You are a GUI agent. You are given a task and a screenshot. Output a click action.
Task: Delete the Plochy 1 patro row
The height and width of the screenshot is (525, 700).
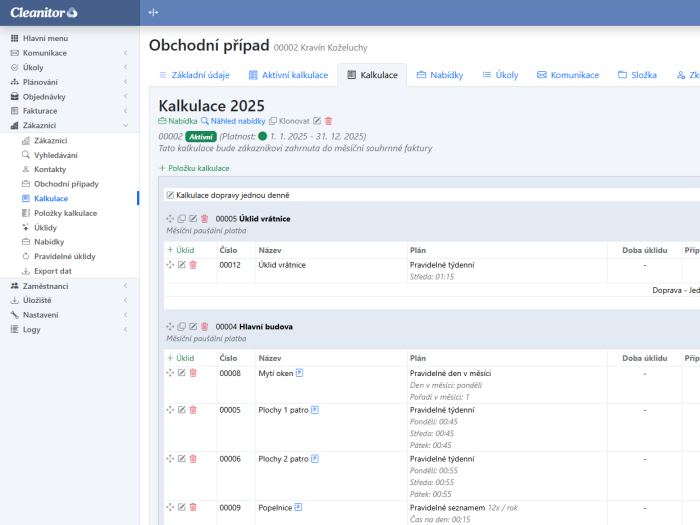pyautogui.click(x=193, y=409)
